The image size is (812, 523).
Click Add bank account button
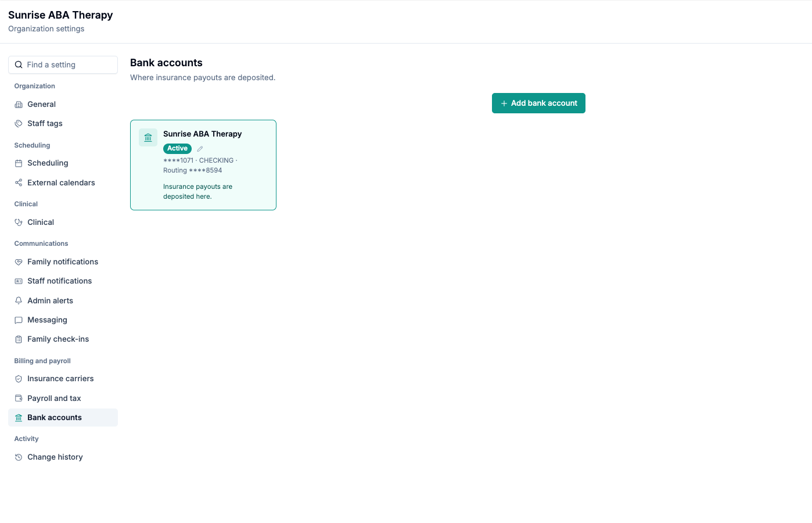click(538, 103)
